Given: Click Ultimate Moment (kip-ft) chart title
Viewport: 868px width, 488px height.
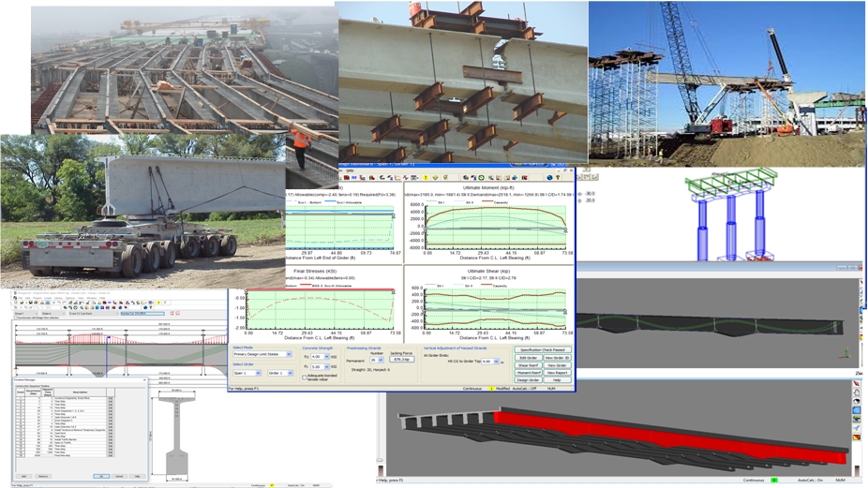Looking at the screenshot, I should (488, 187).
